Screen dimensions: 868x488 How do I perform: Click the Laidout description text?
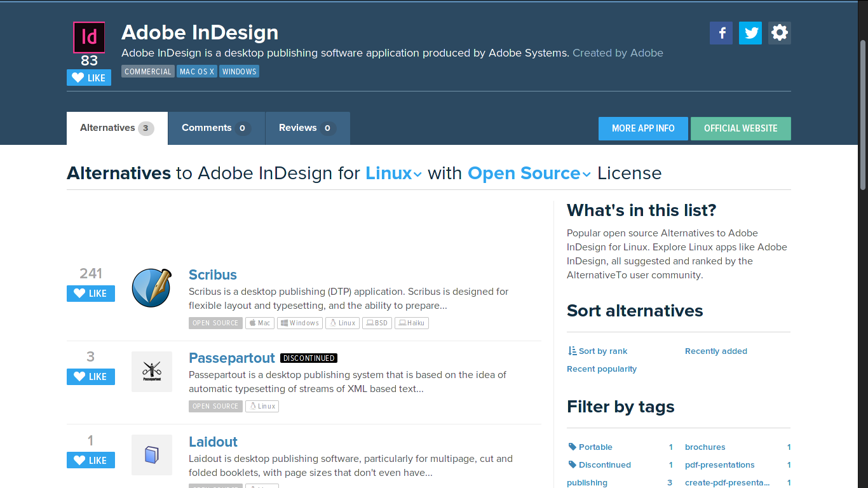351,466
